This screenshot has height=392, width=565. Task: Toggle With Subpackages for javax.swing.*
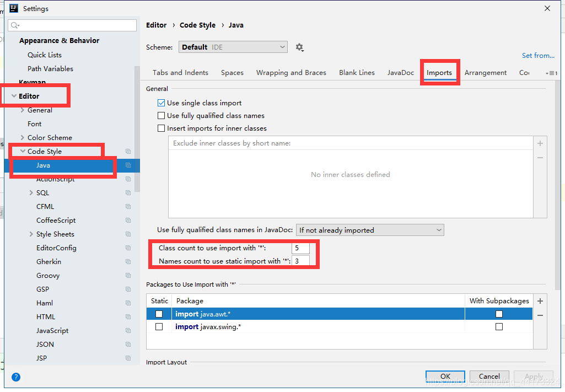(499, 327)
